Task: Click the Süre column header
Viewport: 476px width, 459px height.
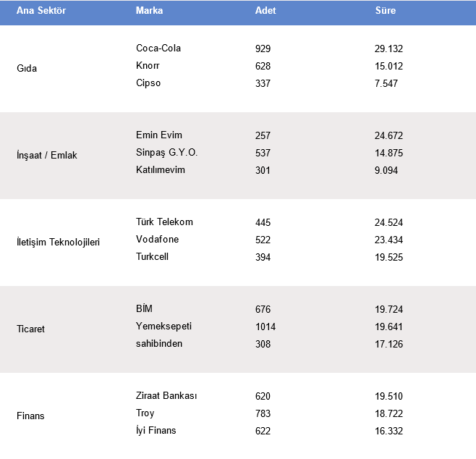Action: point(386,11)
